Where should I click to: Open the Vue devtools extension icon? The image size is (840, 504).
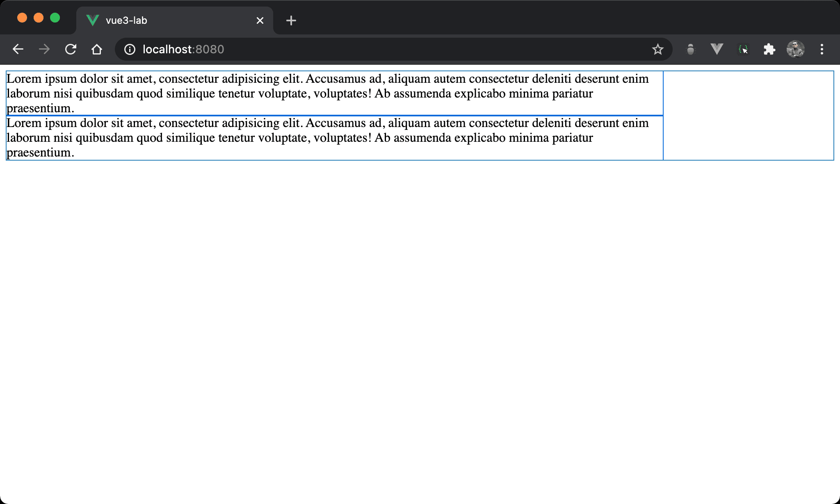point(717,50)
